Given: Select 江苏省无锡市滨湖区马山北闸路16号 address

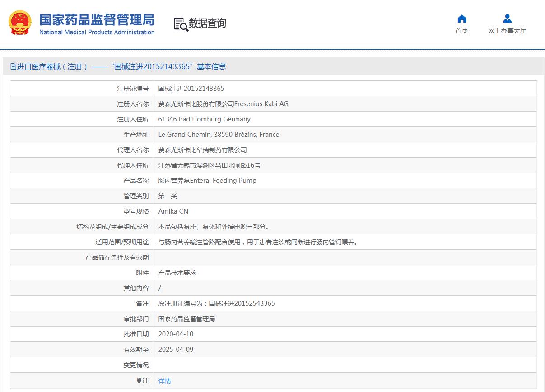Looking at the screenshot, I should (x=209, y=165).
